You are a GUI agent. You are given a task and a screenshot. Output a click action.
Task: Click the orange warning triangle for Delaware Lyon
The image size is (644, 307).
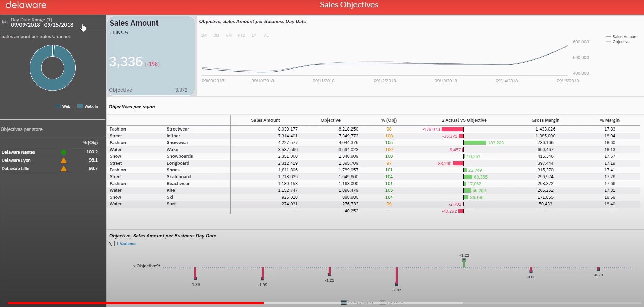(64, 160)
